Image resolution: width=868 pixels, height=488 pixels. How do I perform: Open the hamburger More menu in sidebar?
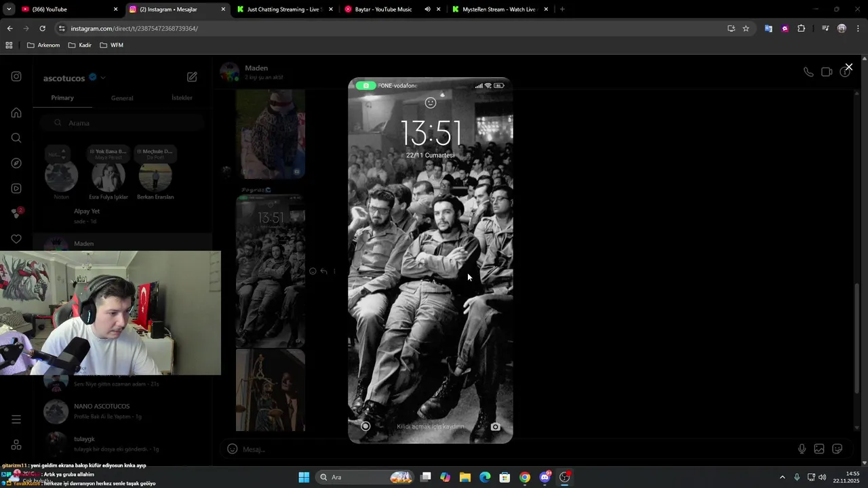[16, 420]
